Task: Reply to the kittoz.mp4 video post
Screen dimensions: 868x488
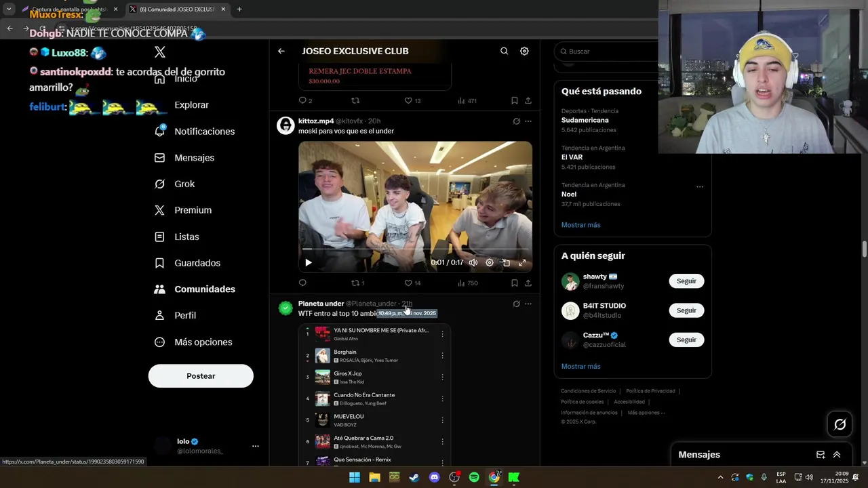Action: [x=302, y=283]
